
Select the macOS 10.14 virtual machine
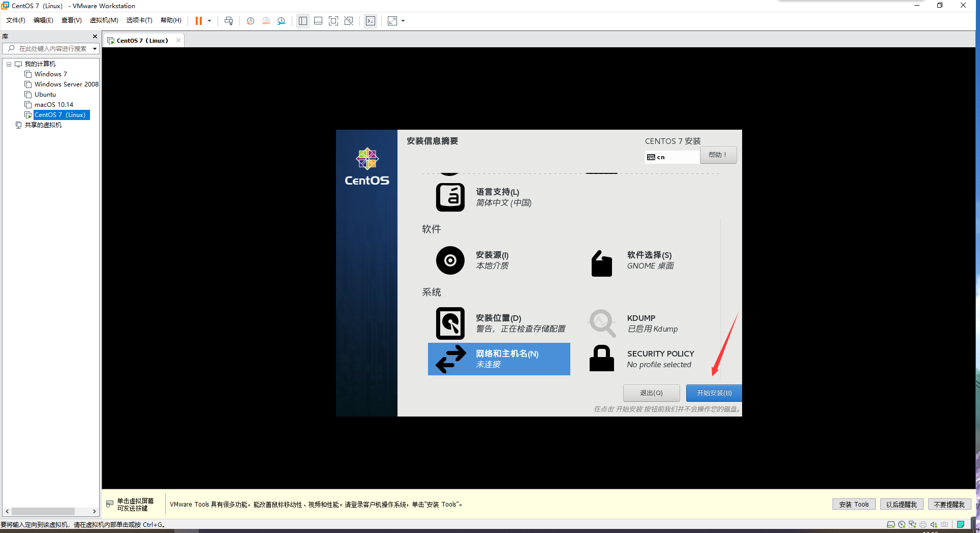[54, 105]
